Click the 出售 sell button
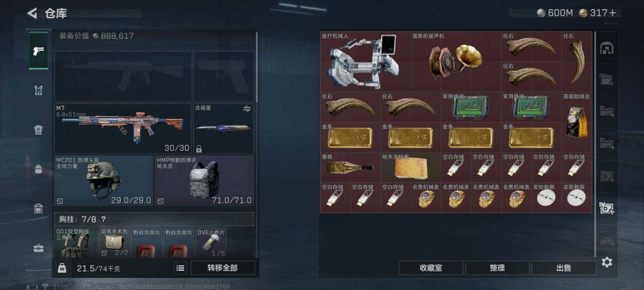This screenshot has width=644, height=290. click(x=563, y=268)
